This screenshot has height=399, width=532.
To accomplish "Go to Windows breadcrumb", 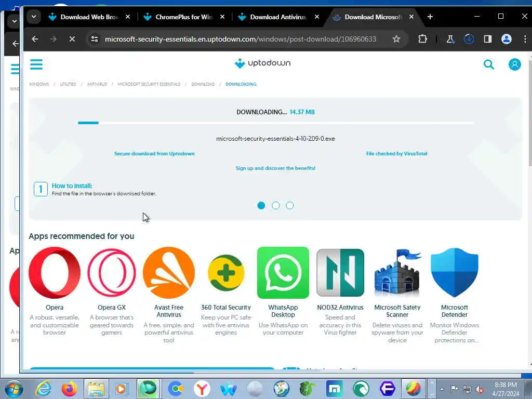I will [39, 84].
